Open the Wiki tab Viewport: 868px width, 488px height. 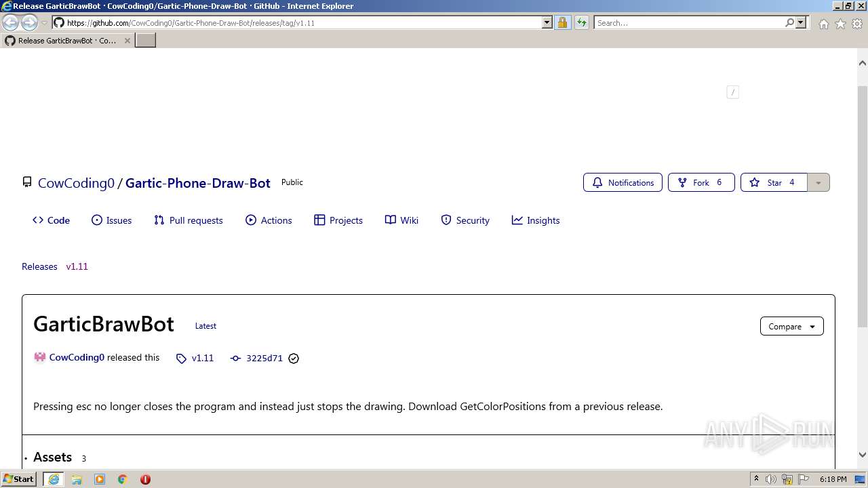click(401, 220)
